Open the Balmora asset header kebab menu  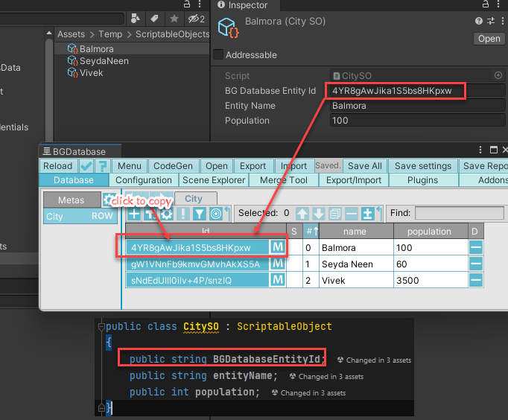pyautogui.click(x=503, y=21)
